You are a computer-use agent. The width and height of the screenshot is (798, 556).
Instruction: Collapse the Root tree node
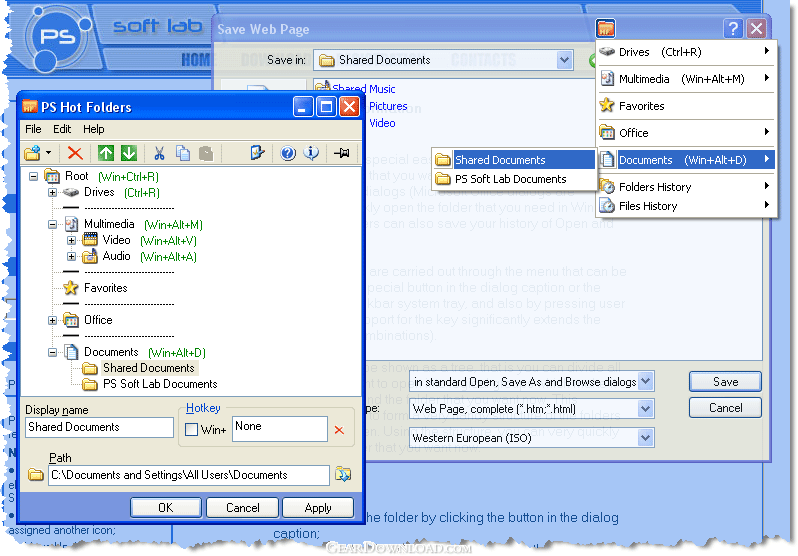pyautogui.click(x=34, y=177)
